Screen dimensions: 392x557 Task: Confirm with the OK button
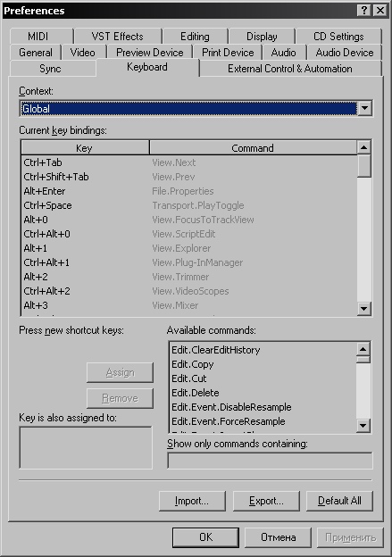205,537
